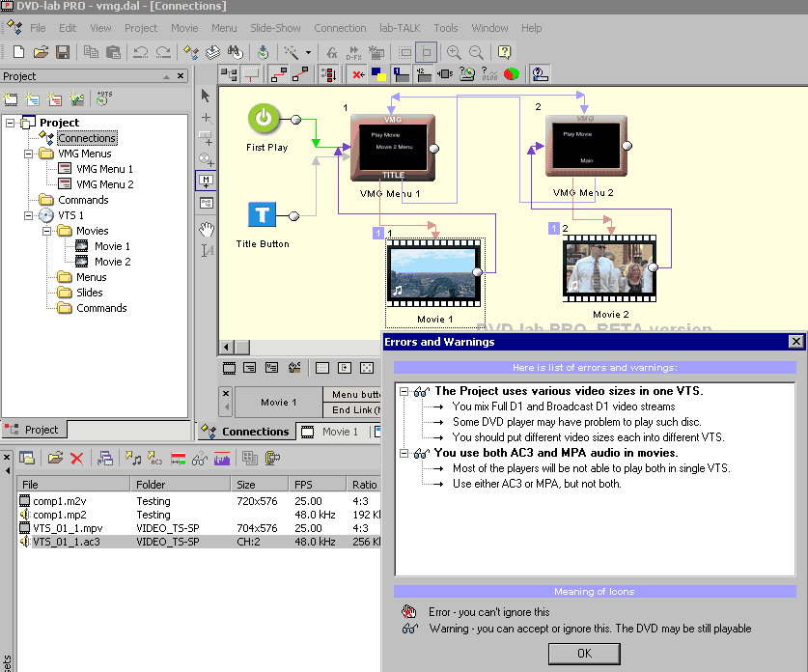Image resolution: width=808 pixels, height=672 pixels.
Task: Click the red and green circles icon
Action: click(x=512, y=74)
